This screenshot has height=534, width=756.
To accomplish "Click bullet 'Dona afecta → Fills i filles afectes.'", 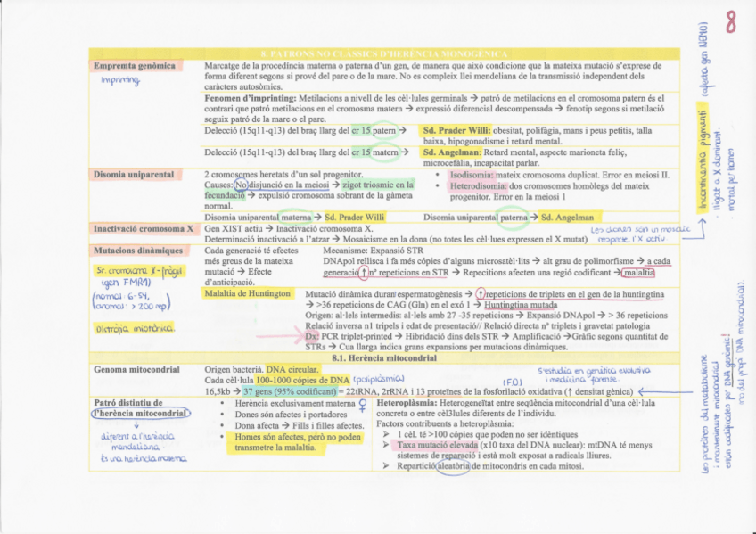I will pyautogui.click(x=299, y=425).
